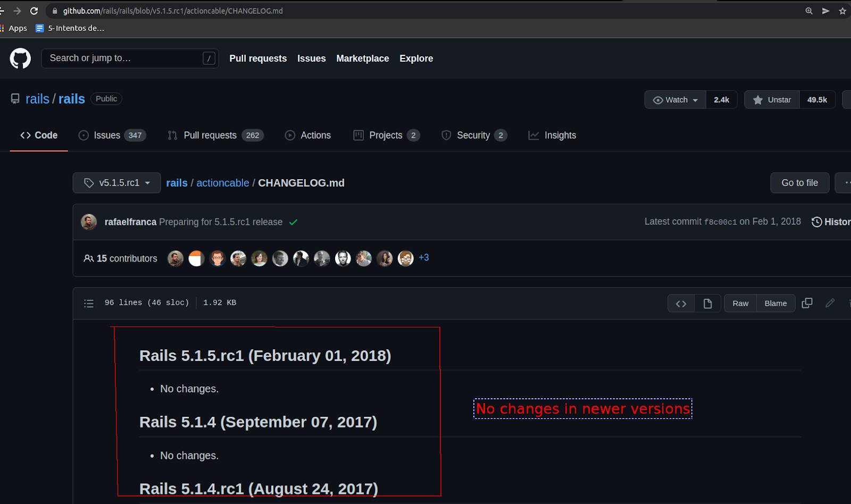This screenshot has width=851, height=504.
Task: Open the 15 contributors list
Action: tap(121, 258)
